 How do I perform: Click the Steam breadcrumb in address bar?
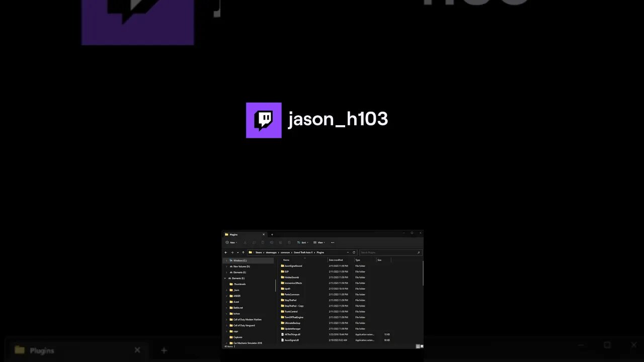[259, 252]
